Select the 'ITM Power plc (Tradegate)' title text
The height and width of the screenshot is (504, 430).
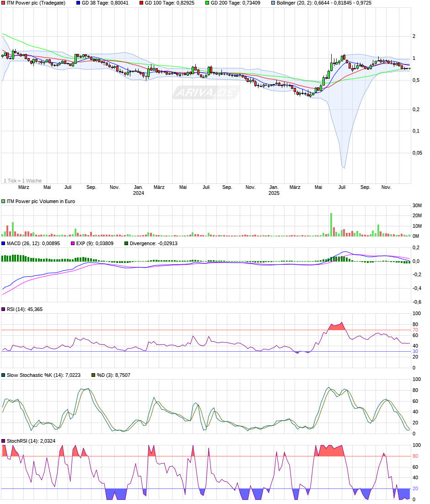pyautogui.click(x=36, y=3)
